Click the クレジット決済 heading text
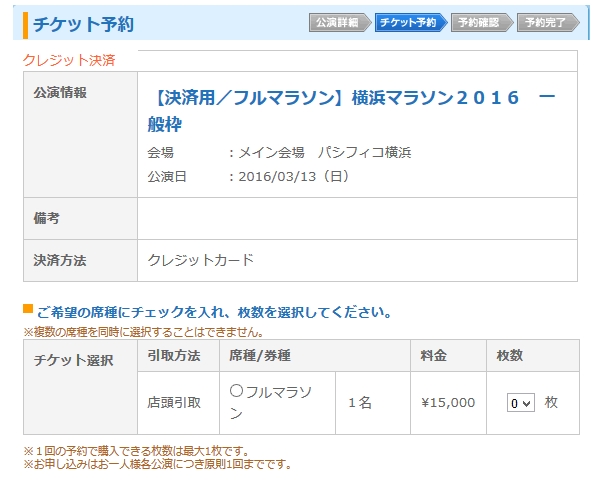 [69, 60]
